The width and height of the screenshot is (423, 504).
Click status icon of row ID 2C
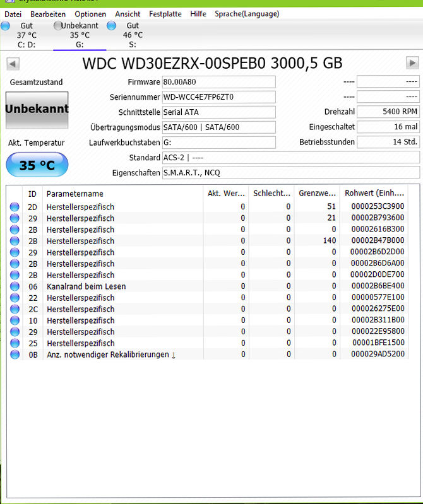tap(15, 309)
